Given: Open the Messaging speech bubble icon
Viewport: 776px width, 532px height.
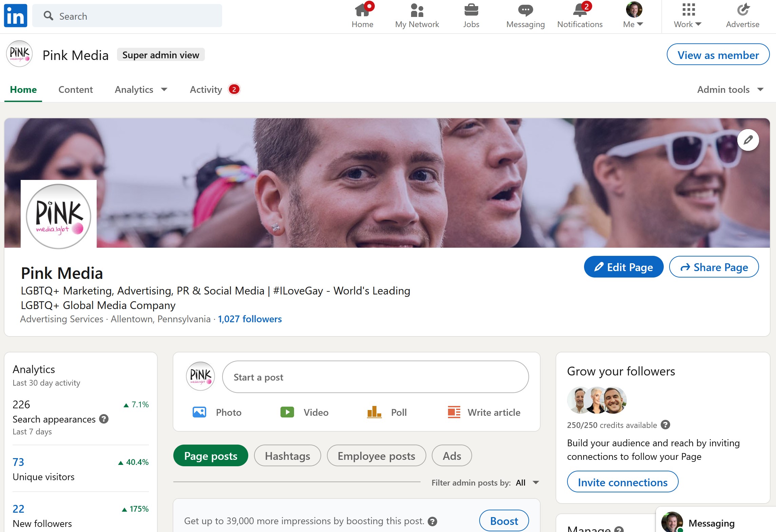Looking at the screenshot, I should [525, 11].
